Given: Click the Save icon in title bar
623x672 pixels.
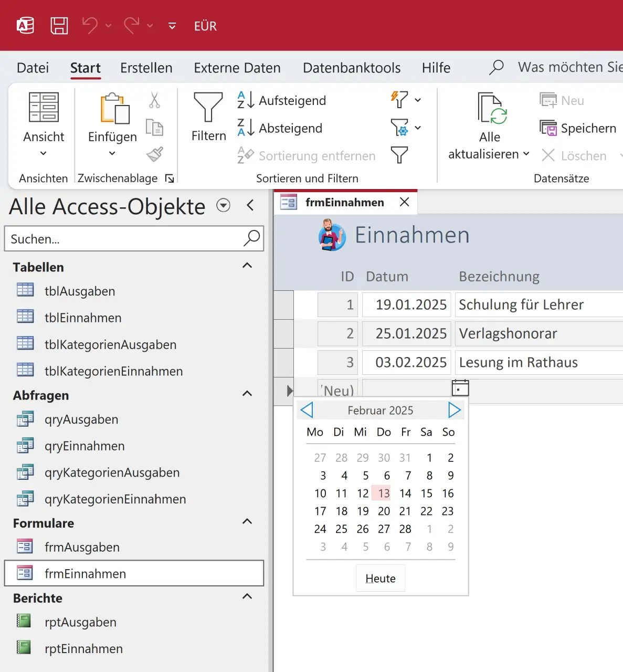Looking at the screenshot, I should click(x=59, y=26).
